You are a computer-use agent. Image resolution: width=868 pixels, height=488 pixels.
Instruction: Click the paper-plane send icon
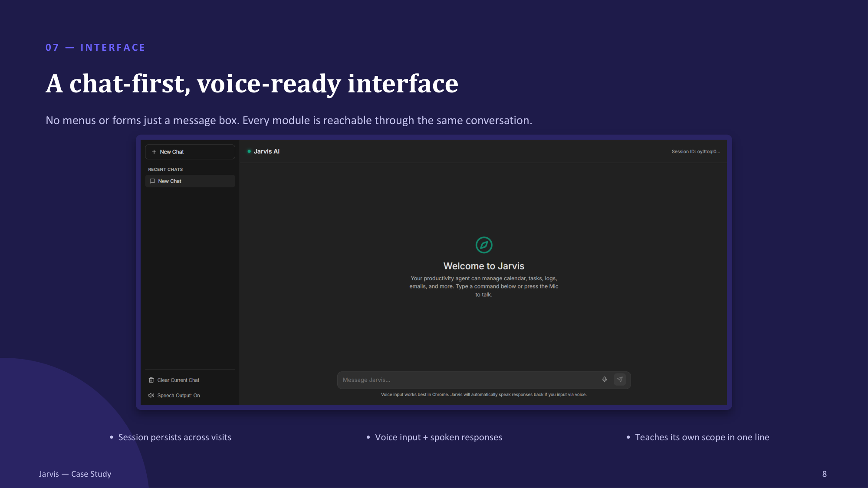[620, 380]
